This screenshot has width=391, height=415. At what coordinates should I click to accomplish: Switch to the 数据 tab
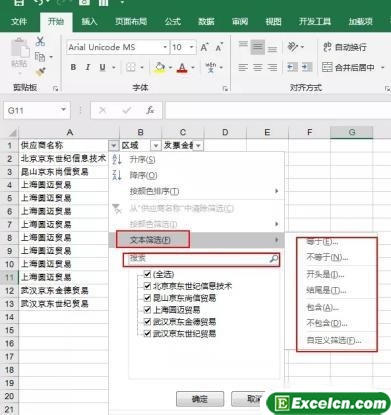point(206,22)
